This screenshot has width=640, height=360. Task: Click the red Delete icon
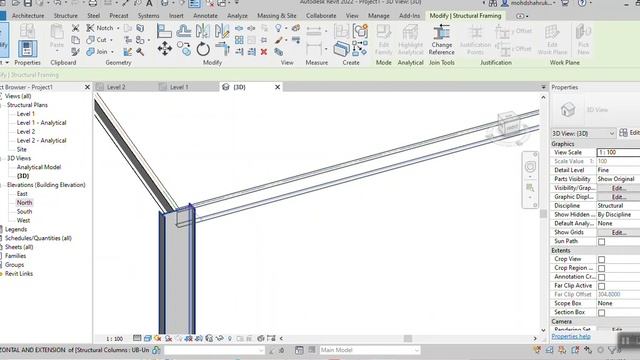click(x=264, y=52)
